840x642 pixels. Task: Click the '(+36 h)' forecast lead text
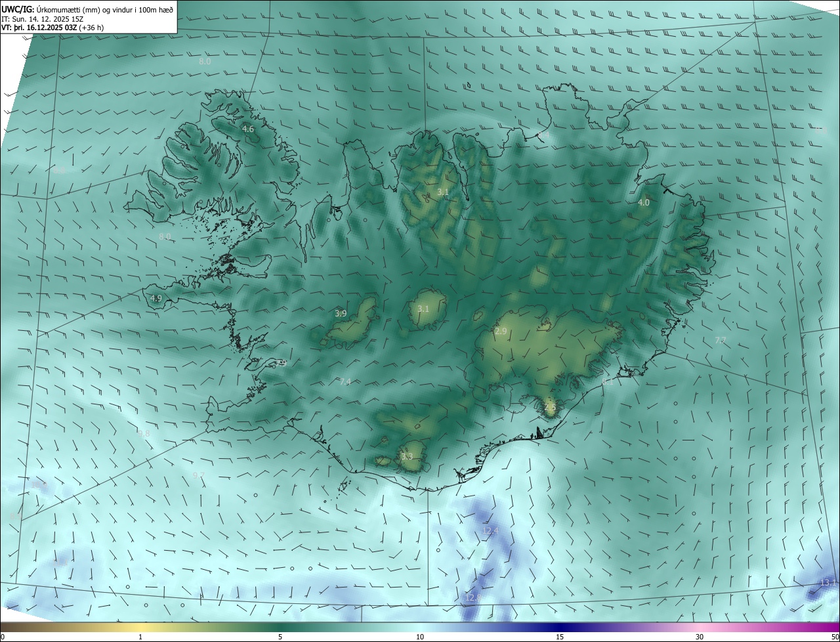(90, 28)
